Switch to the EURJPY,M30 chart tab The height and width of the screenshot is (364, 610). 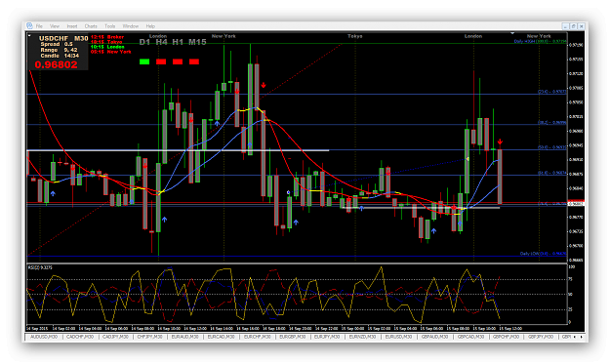[x=327, y=337]
